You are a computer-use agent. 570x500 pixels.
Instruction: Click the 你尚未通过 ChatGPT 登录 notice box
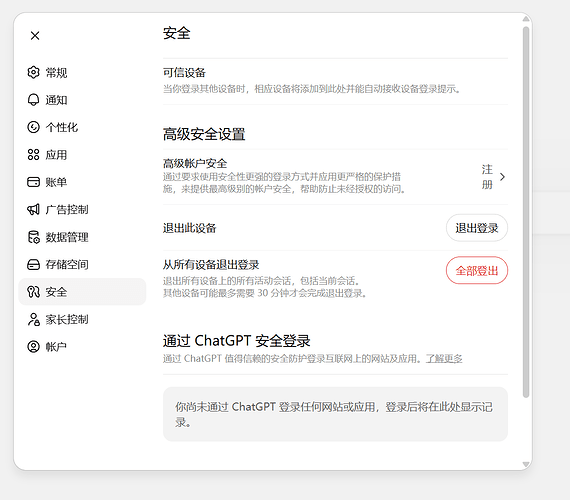point(335,414)
